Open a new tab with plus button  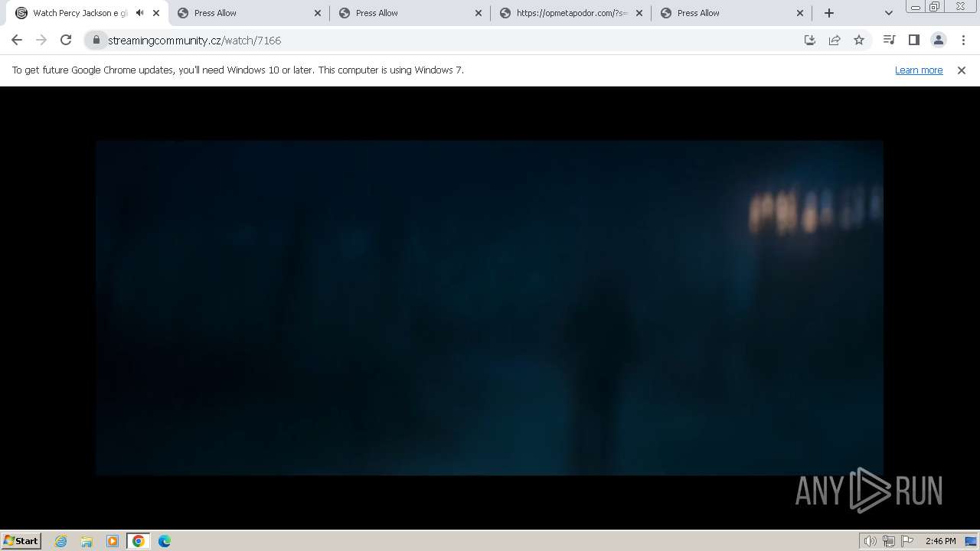pyautogui.click(x=828, y=13)
